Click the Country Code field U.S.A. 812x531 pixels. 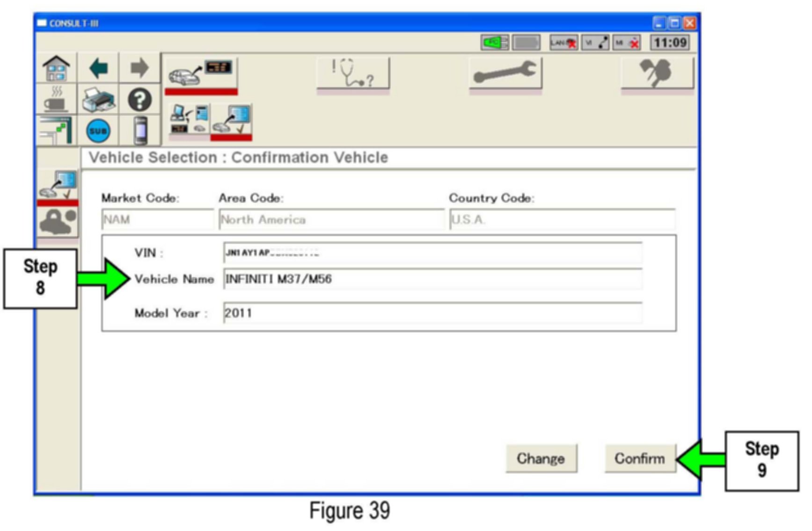tap(562, 219)
